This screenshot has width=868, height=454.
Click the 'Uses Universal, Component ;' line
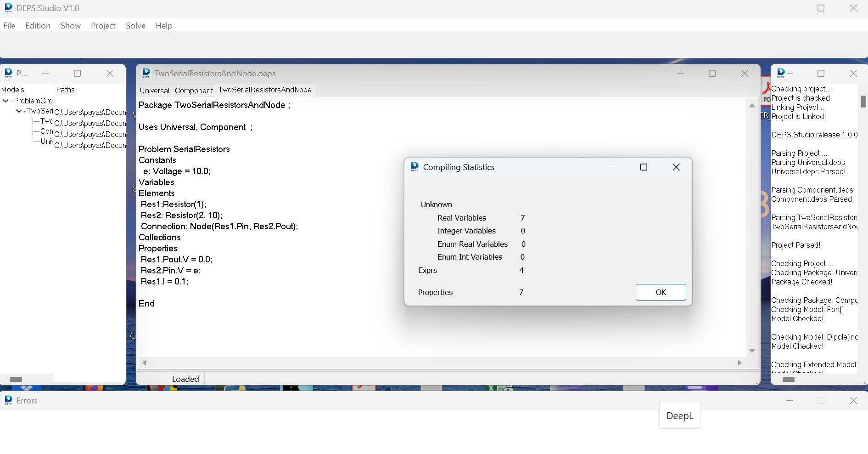(x=196, y=127)
